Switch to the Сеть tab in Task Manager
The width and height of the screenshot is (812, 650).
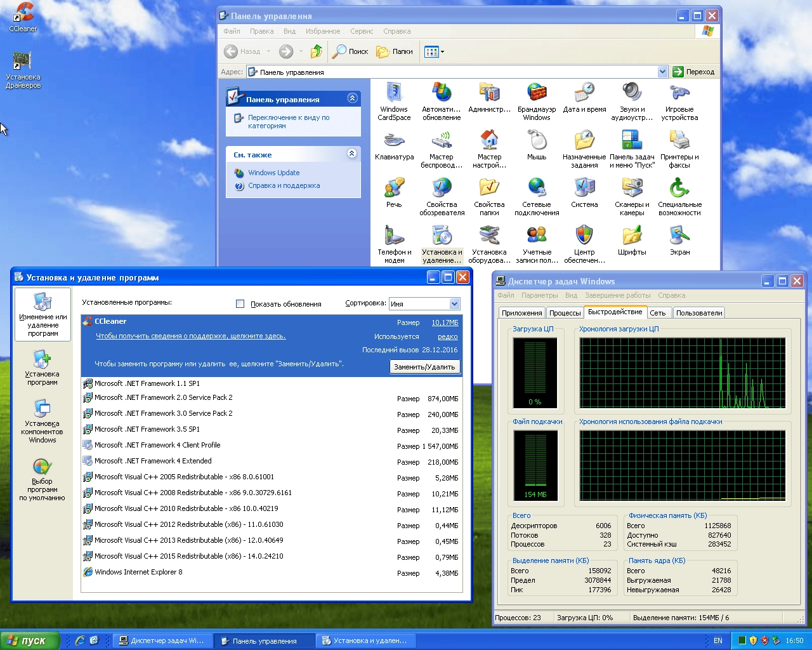tap(658, 313)
